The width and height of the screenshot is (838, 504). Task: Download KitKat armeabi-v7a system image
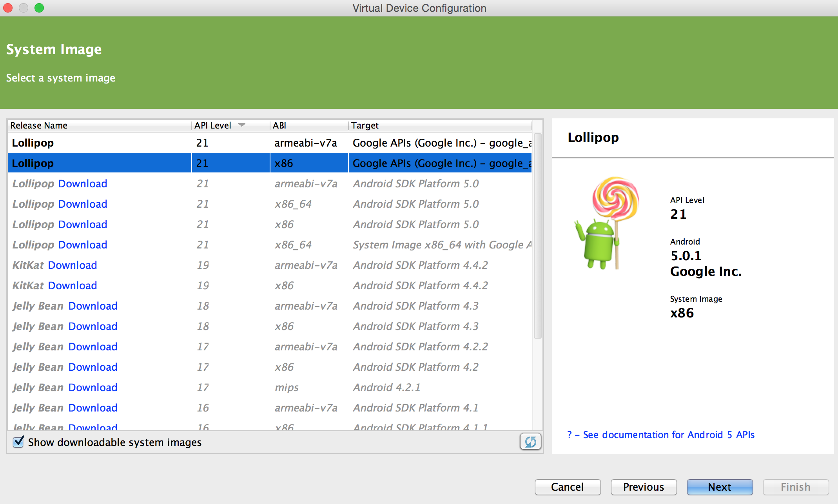pos(73,265)
